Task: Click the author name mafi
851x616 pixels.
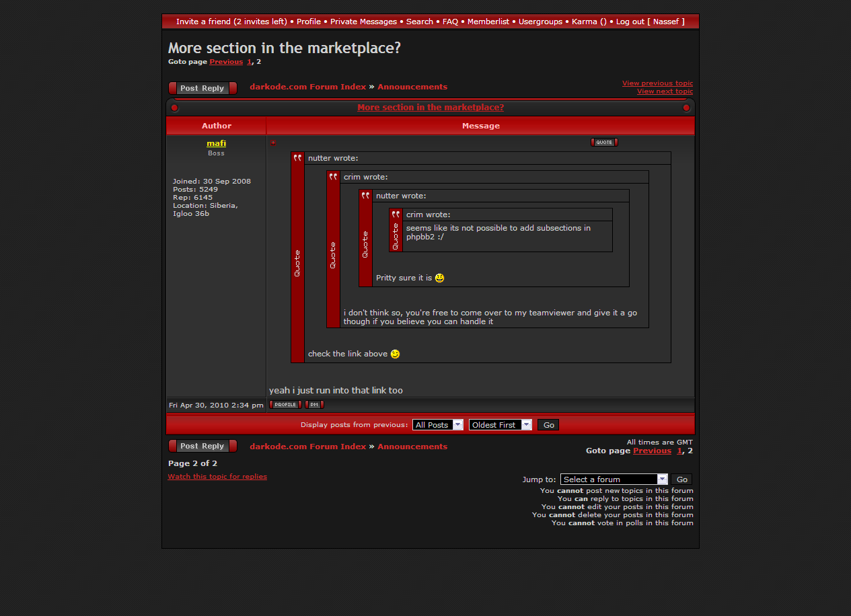Action: tap(216, 143)
